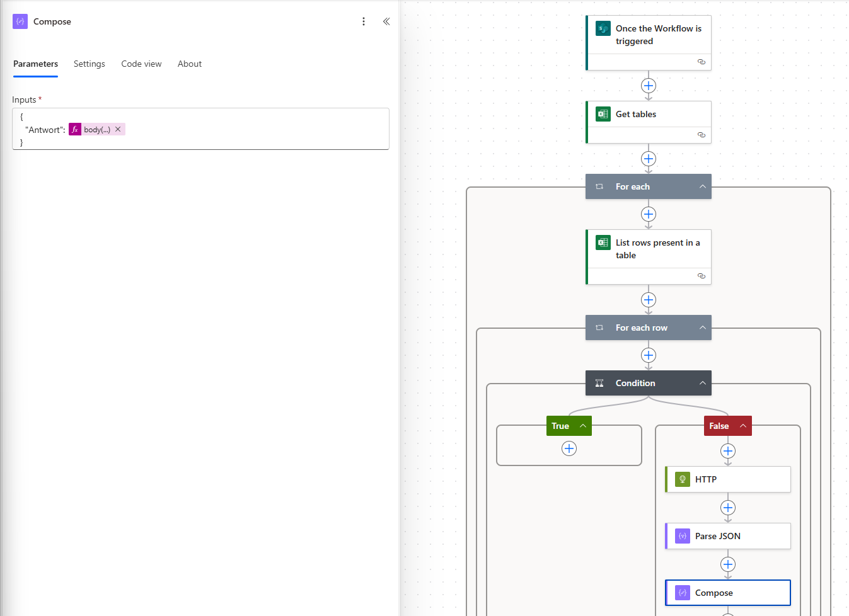
Task: Collapse the True branch
Action: [x=583, y=426]
